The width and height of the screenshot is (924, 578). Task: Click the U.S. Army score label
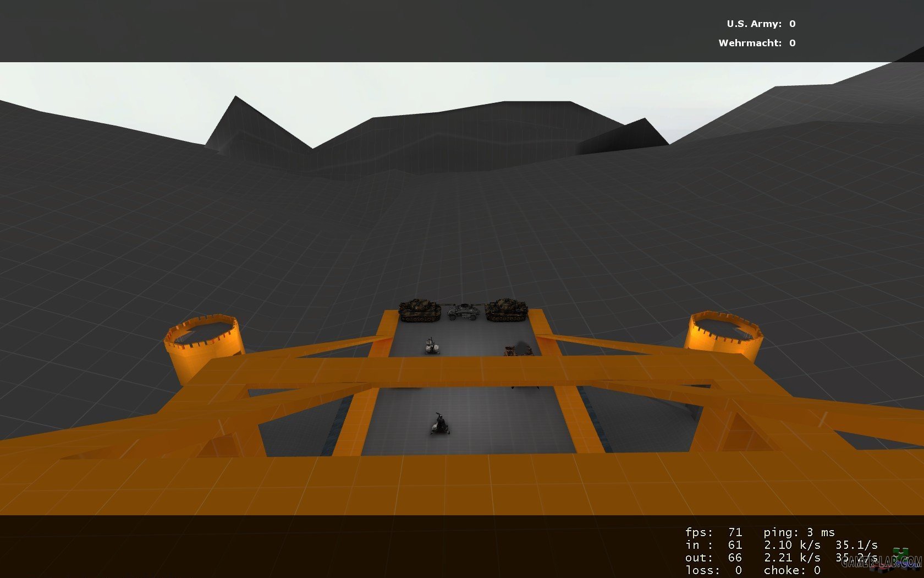[754, 24]
